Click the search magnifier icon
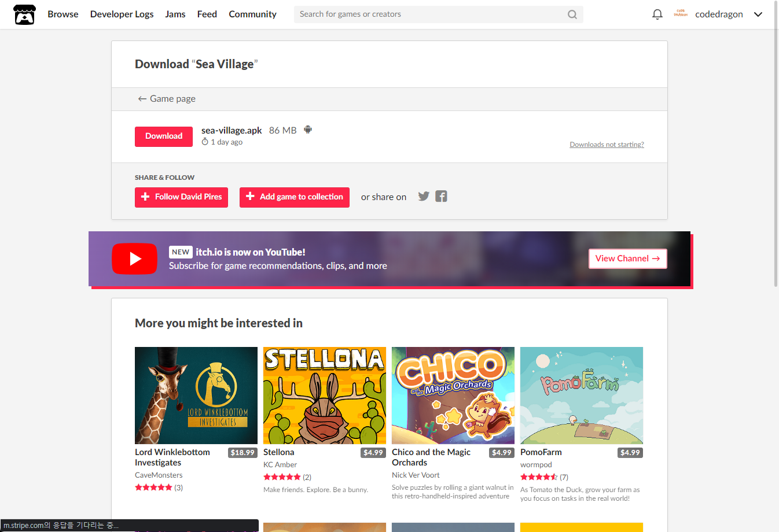Screen dimensions: 779x532 pos(572,14)
